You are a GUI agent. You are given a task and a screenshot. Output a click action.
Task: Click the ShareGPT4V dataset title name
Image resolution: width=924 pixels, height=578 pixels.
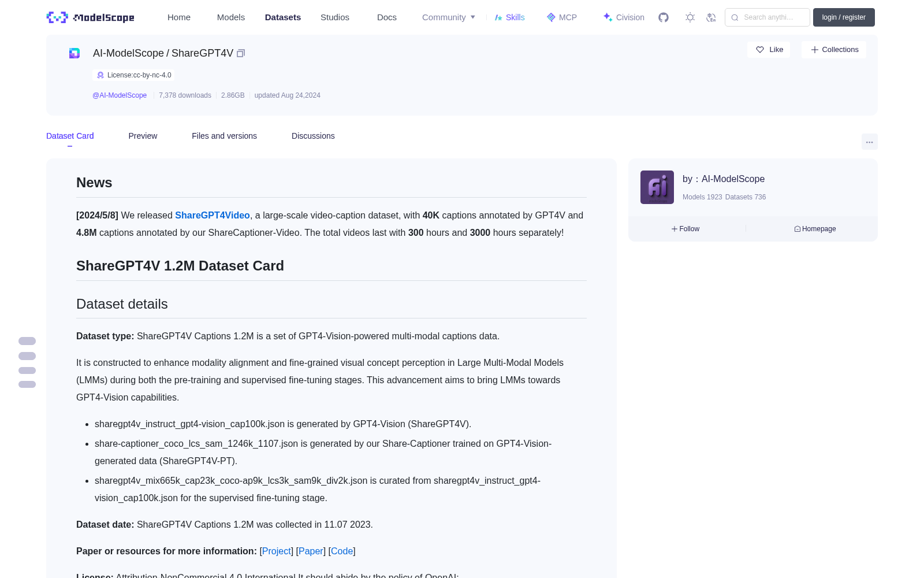(202, 53)
